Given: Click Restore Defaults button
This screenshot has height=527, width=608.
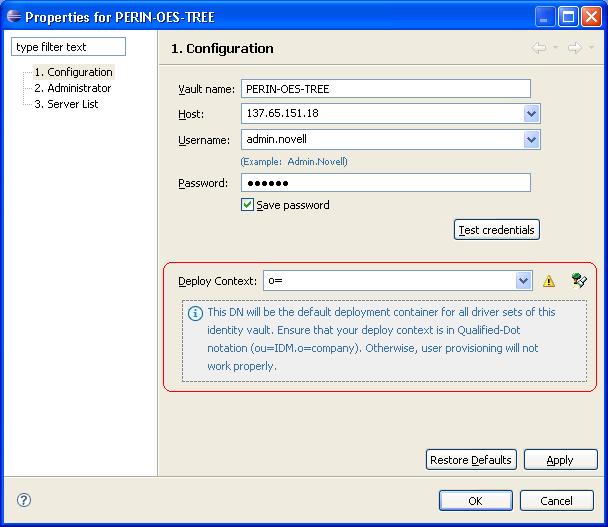Looking at the screenshot, I should (471, 460).
